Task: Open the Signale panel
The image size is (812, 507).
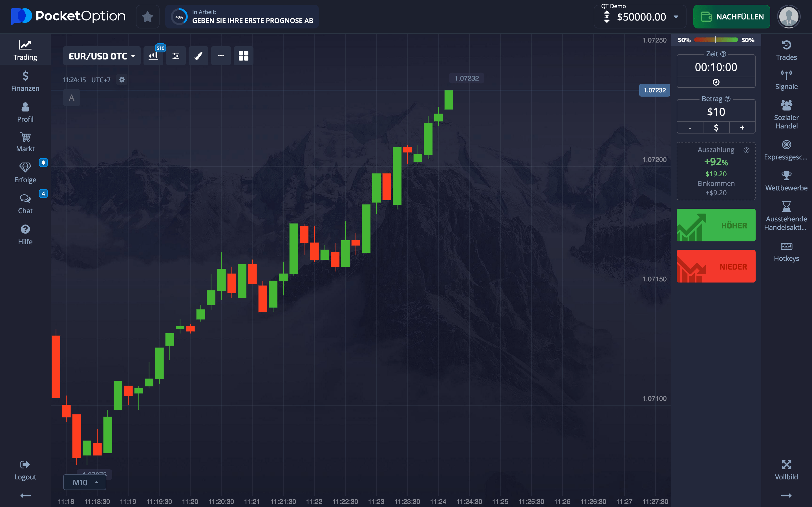Action: click(x=786, y=80)
